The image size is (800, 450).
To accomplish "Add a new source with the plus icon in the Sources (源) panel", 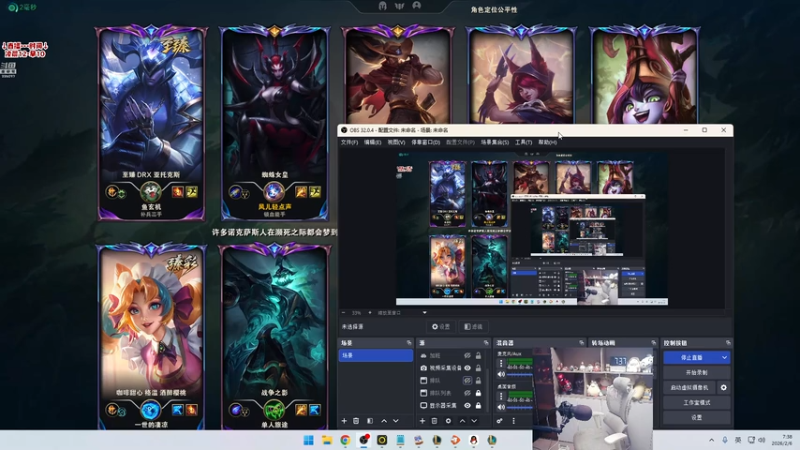I will tap(422, 421).
